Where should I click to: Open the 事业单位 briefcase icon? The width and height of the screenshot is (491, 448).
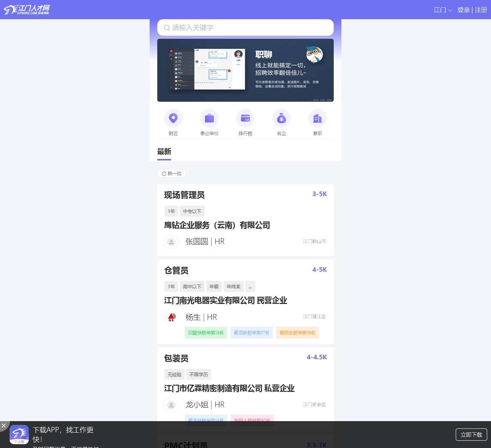pyautogui.click(x=209, y=118)
